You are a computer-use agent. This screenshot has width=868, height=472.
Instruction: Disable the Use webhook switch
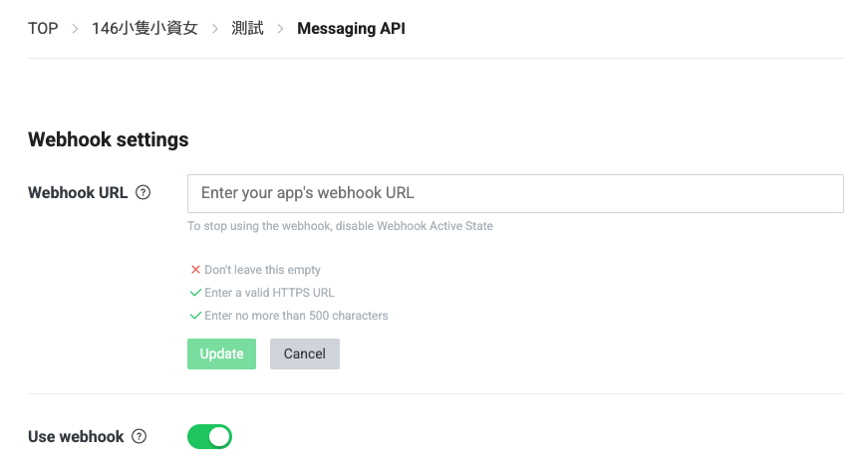pos(209,436)
